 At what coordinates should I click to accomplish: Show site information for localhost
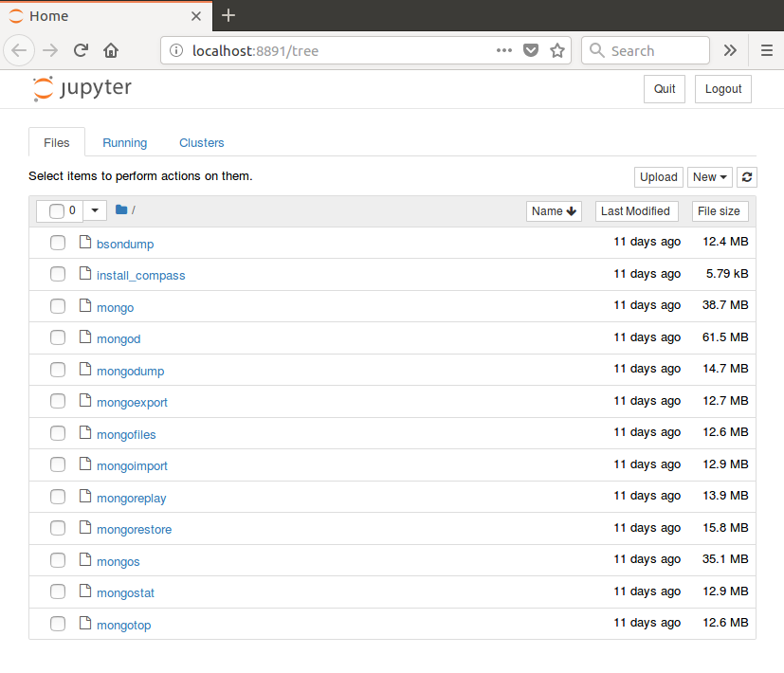pos(176,50)
